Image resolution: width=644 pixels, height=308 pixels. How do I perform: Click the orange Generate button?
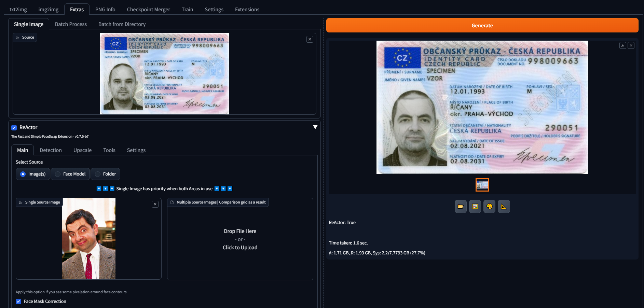point(482,26)
